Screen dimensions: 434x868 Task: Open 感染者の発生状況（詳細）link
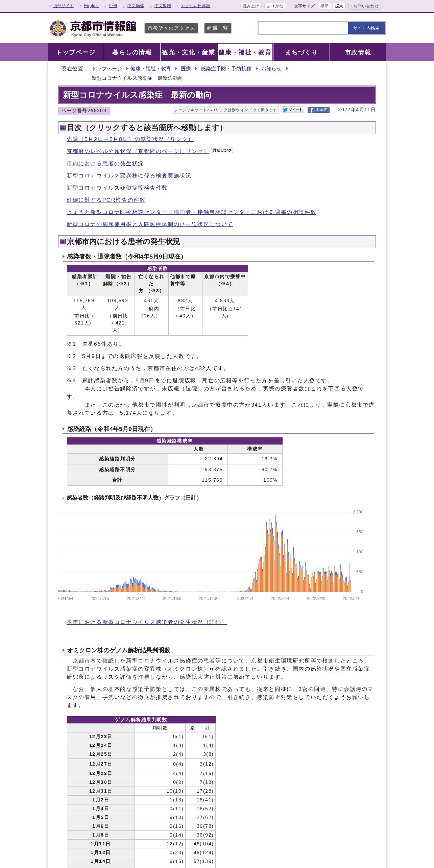coord(147,622)
